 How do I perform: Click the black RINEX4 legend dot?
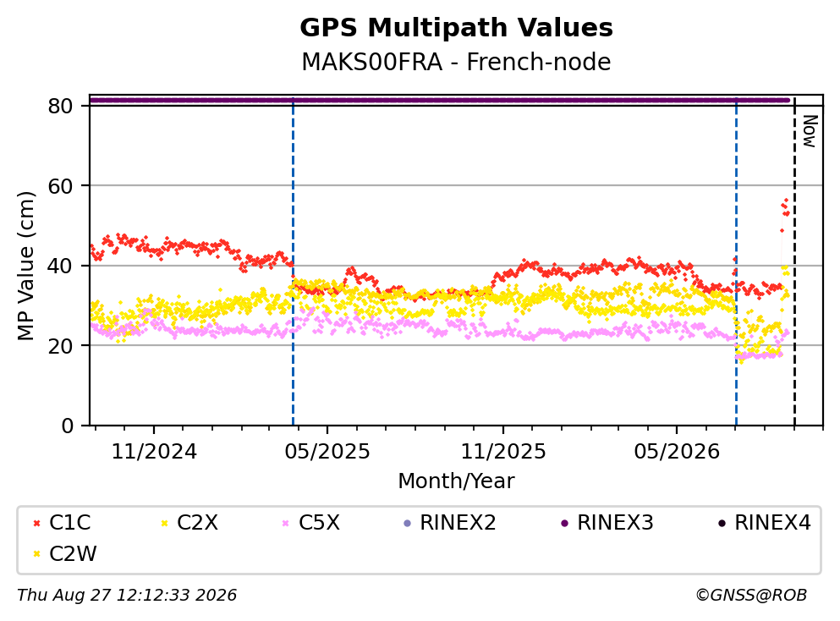[x=722, y=523]
